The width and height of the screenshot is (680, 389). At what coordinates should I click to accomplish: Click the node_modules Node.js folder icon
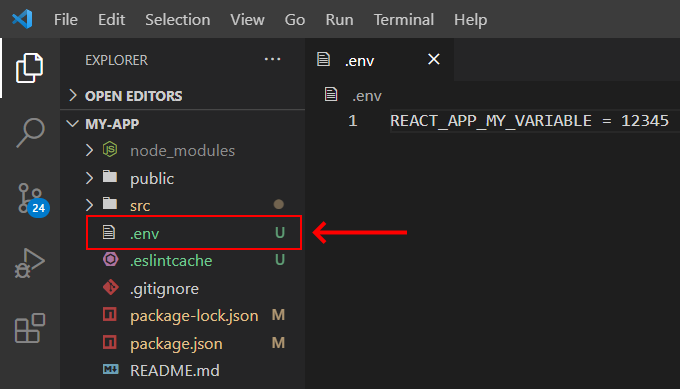pos(110,150)
